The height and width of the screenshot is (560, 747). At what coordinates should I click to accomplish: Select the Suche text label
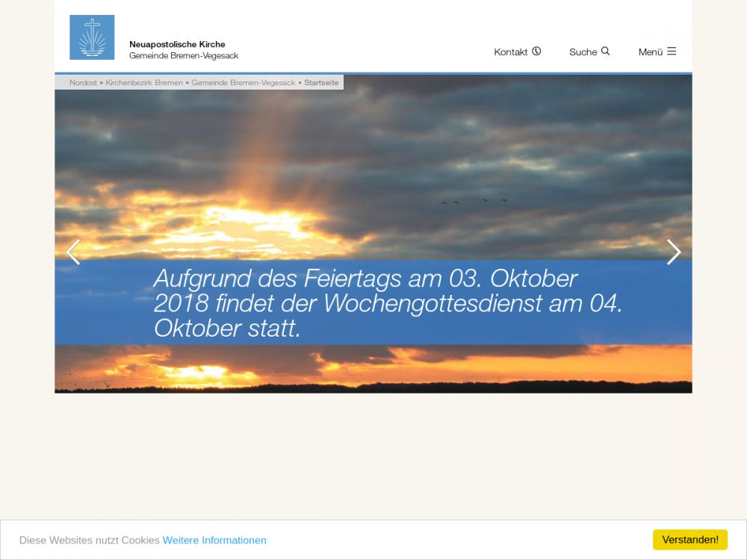click(583, 52)
